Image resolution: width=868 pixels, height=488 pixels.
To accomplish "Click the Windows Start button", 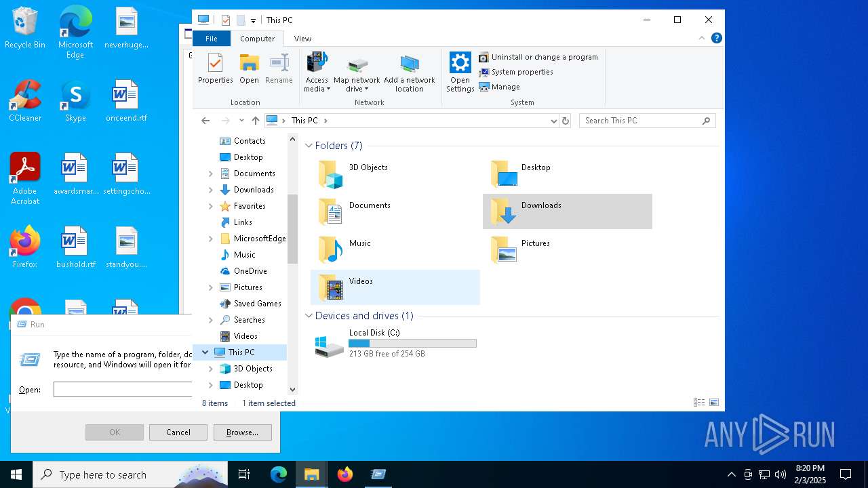I will click(16, 474).
